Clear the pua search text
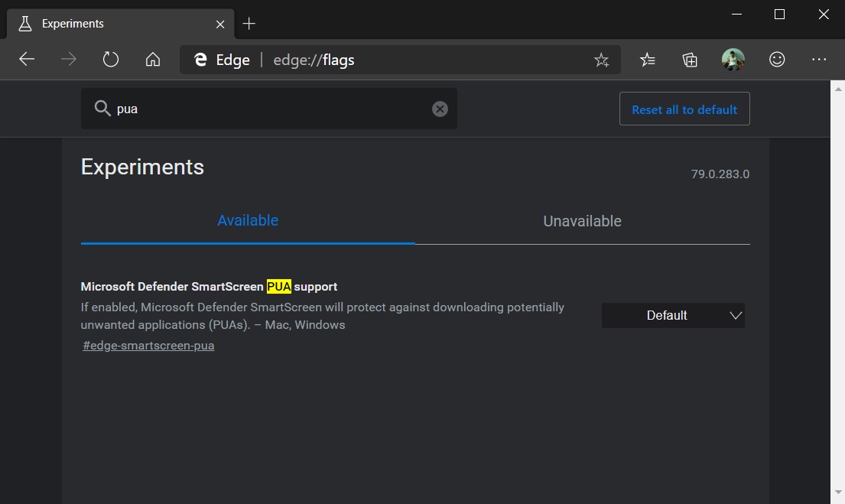This screenshot has width=845, height=504. click(440, 109)
